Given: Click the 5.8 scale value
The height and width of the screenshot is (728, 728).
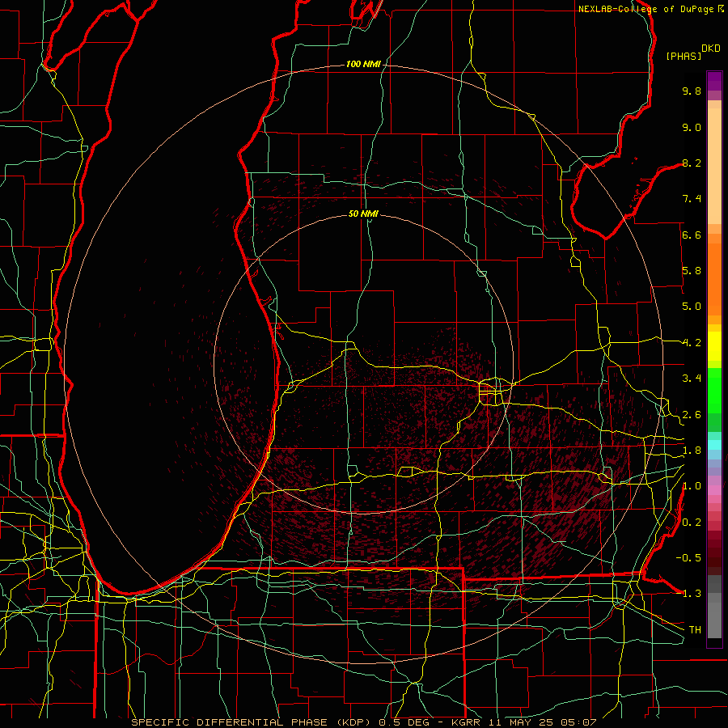Looking at the screenshot, I should (692, 271).
